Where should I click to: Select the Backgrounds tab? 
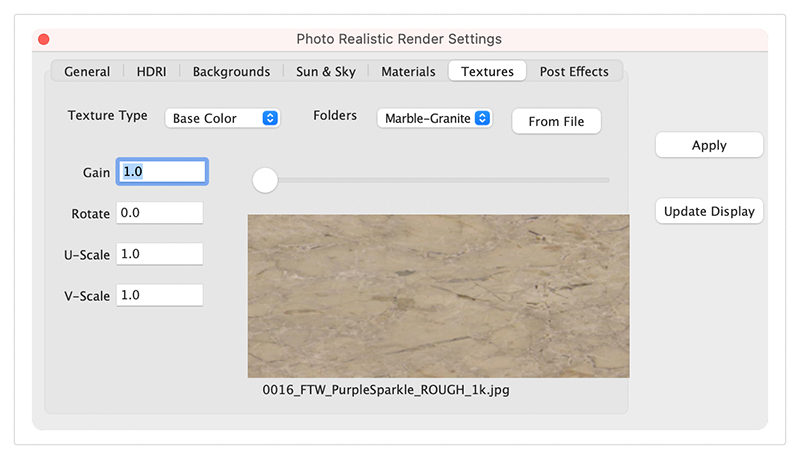[x=231, y=72]
